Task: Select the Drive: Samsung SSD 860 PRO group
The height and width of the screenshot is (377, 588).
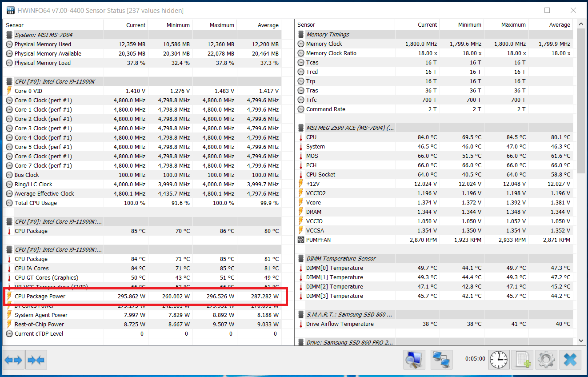Action: (434, 342)
